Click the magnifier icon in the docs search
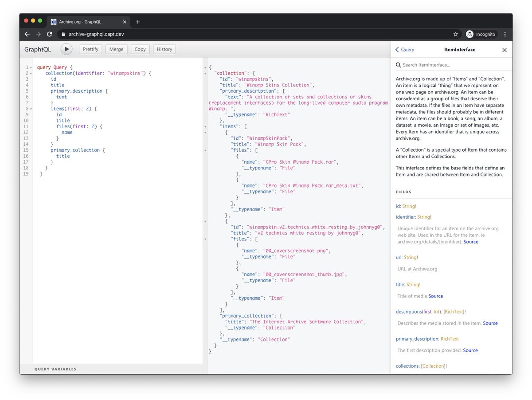Viewport: 532px width, 400px height. [x=399, y=65]
